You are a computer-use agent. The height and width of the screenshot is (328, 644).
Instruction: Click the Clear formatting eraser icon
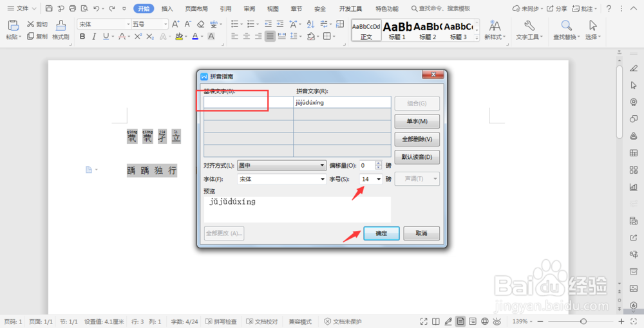[200, 24]
